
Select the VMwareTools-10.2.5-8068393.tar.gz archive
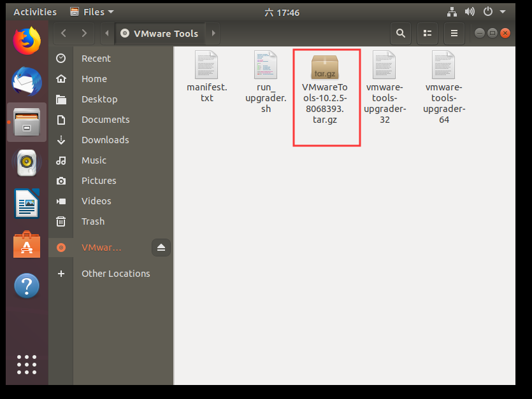[325, 90]
